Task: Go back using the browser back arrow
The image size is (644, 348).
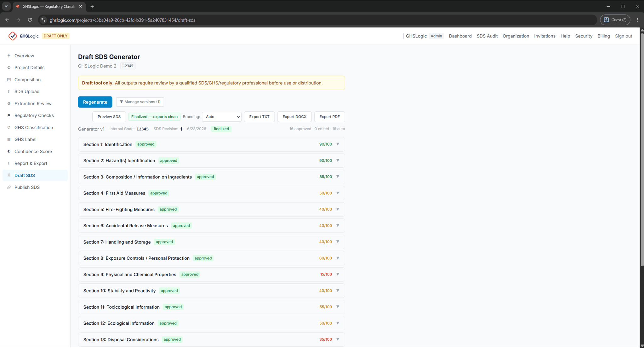Action: coord(7,20)
